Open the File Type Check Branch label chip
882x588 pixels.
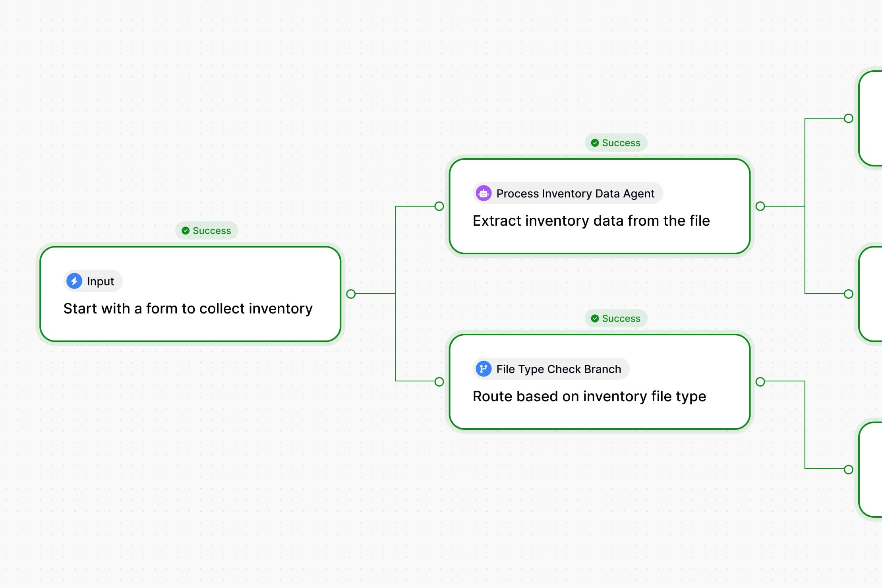click(x=551, y=369)
